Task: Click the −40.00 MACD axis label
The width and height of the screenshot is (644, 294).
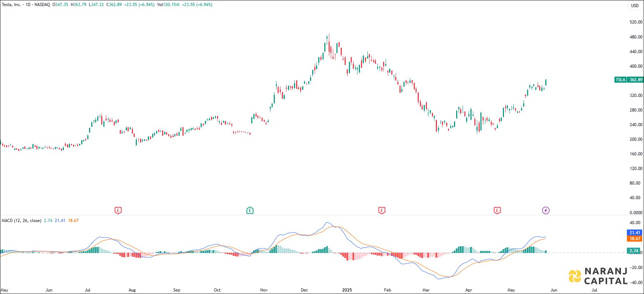Action: pos(636,283)
